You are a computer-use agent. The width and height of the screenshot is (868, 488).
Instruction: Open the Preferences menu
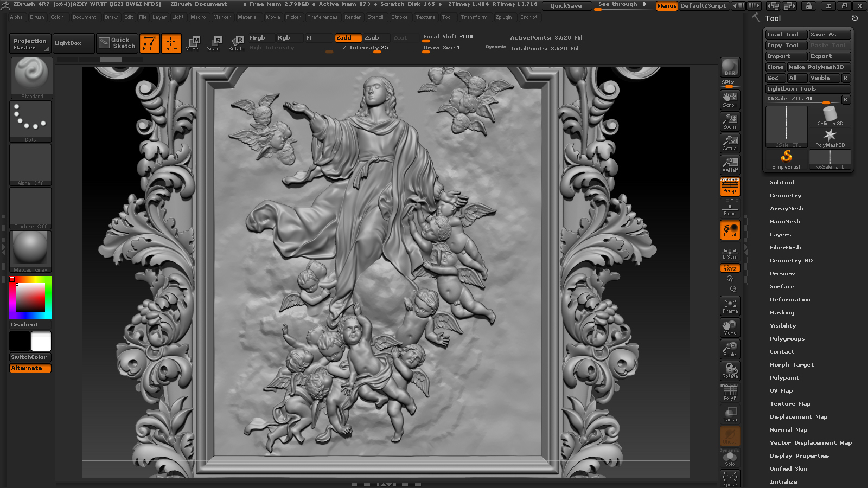[x=322, y=17]
